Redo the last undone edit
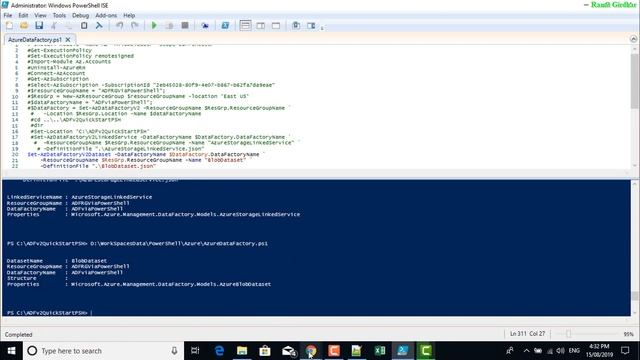Screen dimensions: 640x360 tap(134, 25)
